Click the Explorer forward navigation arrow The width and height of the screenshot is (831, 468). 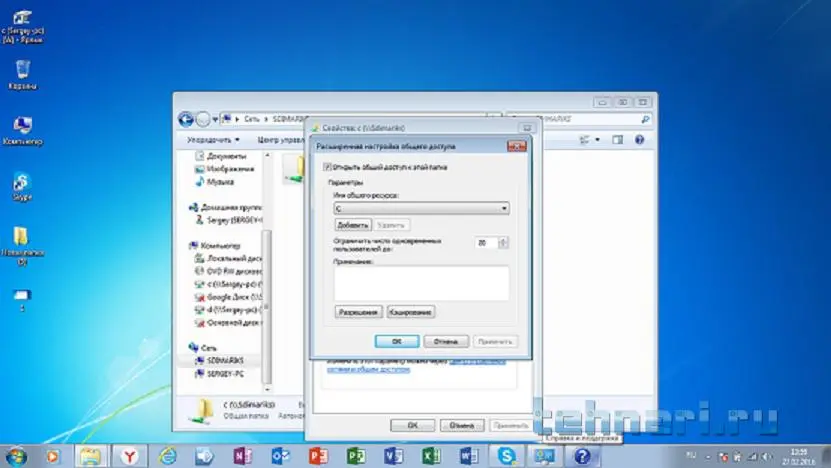[x=203, y=119]
